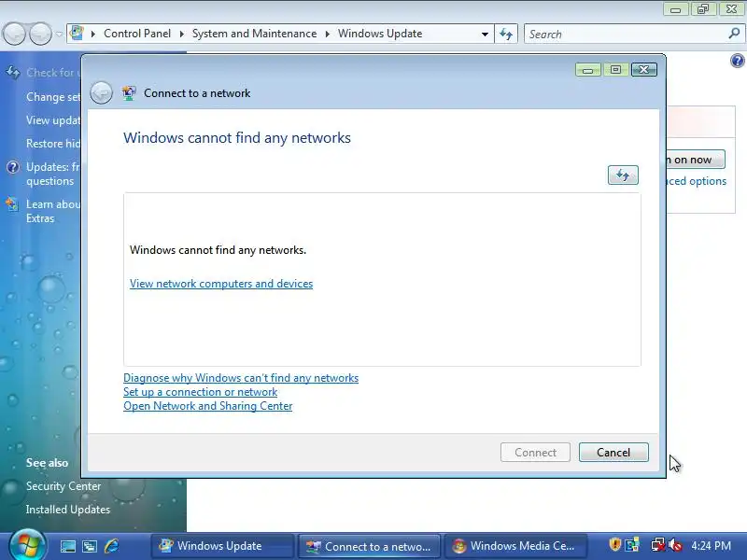Image resolution: width=747 pixels, height=560 pixels.
Task: Expand the arrow before Control Panel breadcrumb
Action: [93, 34]
